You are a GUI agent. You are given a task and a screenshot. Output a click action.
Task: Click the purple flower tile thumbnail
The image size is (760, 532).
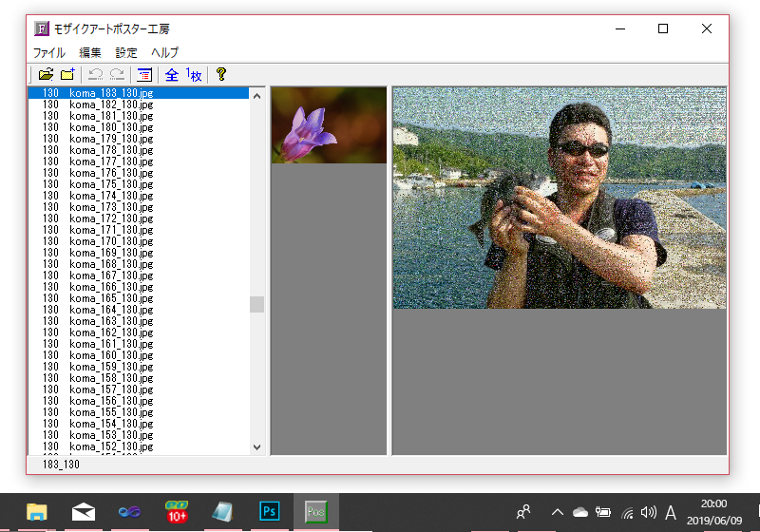[329, 125]
